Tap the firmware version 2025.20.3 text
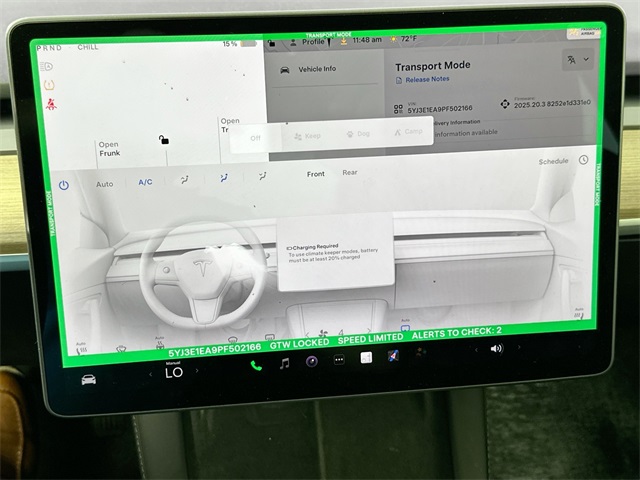640x480 pixels. [x=552, y=104]
